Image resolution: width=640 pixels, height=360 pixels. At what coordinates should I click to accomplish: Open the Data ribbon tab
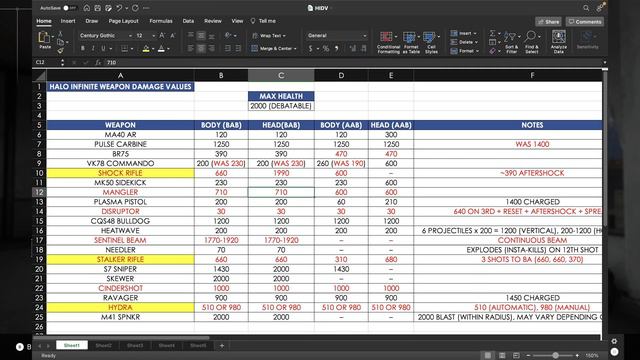pyautogui.click(x=188, y=21)
